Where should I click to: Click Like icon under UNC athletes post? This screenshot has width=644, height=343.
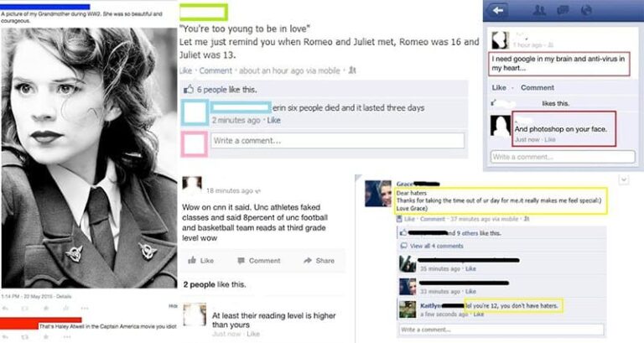coord(192,260)
